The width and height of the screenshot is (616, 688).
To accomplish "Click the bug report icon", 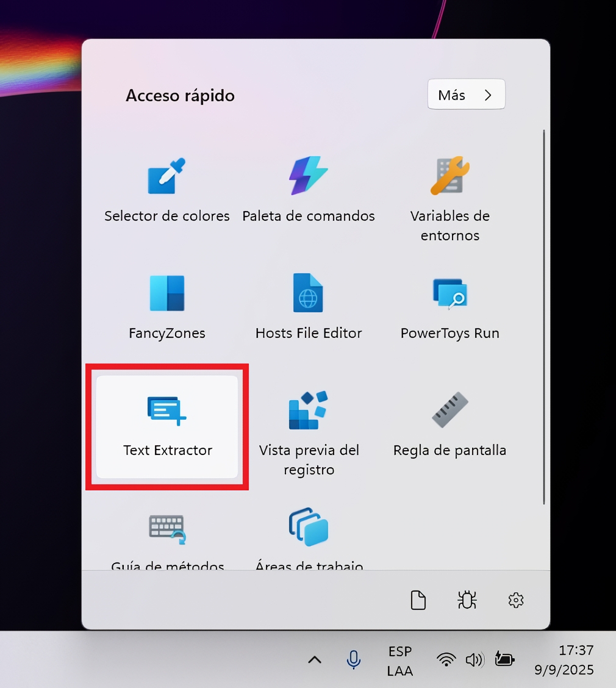I will 467,600.
